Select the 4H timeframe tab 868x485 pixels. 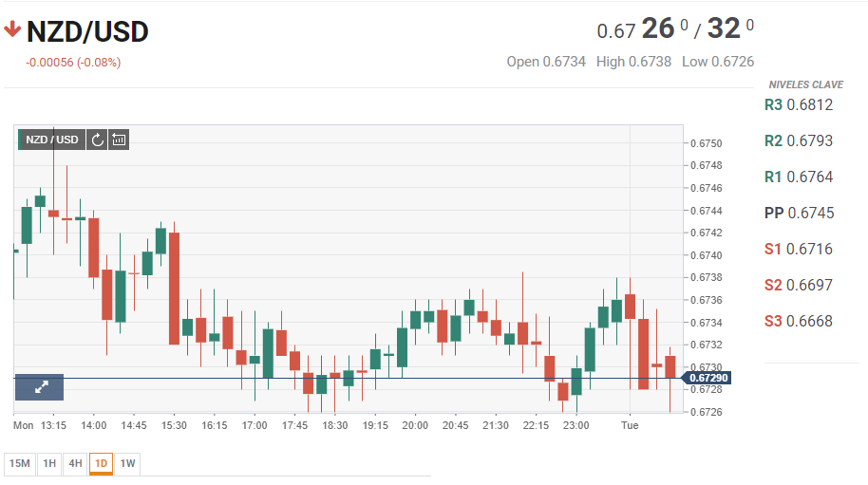click(75, 464)
